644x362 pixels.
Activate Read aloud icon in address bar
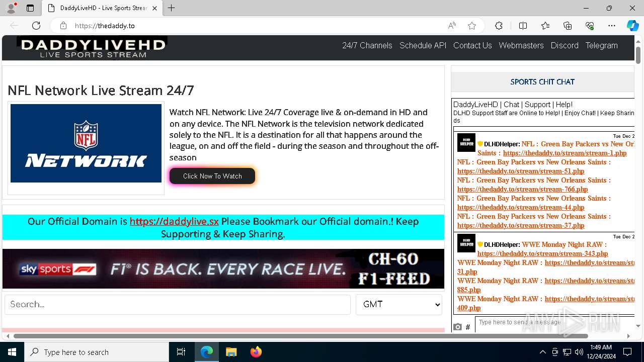pyautogui.click(x=452, y=26)
